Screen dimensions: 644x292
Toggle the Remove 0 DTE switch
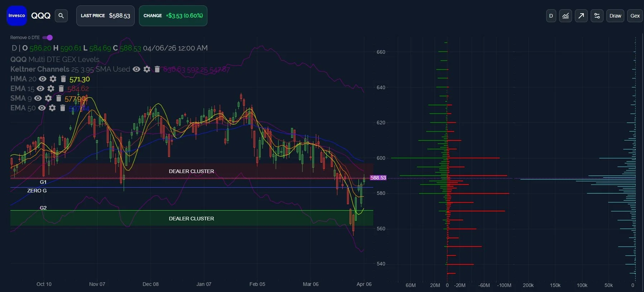tap(47, 38)
